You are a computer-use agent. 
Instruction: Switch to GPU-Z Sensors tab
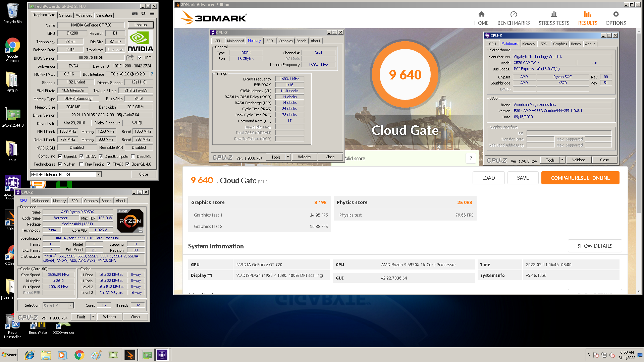coord(65,15)
